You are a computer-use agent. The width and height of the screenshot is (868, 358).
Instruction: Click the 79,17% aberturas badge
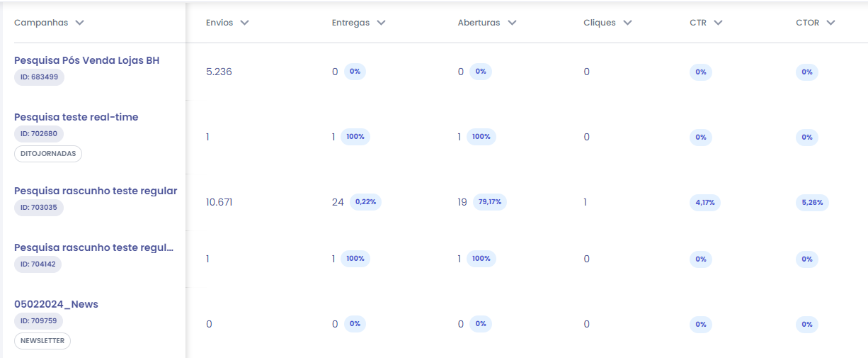coord(490,202)
